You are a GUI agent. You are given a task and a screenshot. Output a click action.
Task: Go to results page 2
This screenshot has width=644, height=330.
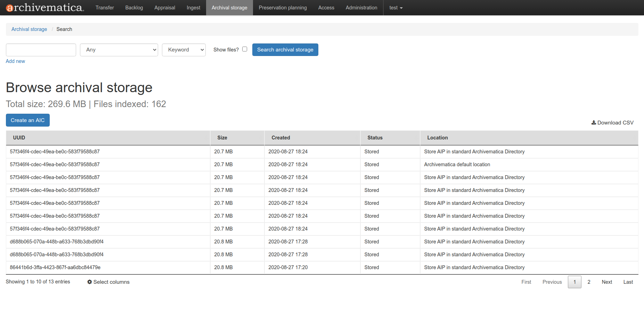tap(589, 282)
